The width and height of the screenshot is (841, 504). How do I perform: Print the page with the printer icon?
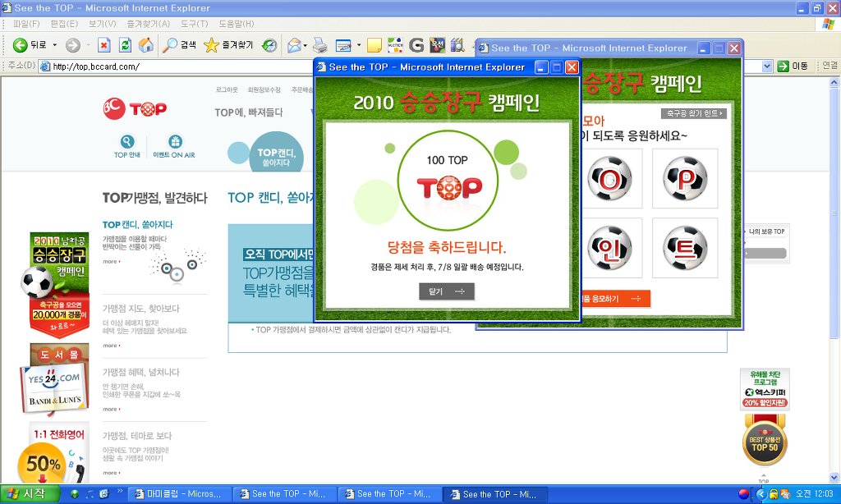coord(320,46)
